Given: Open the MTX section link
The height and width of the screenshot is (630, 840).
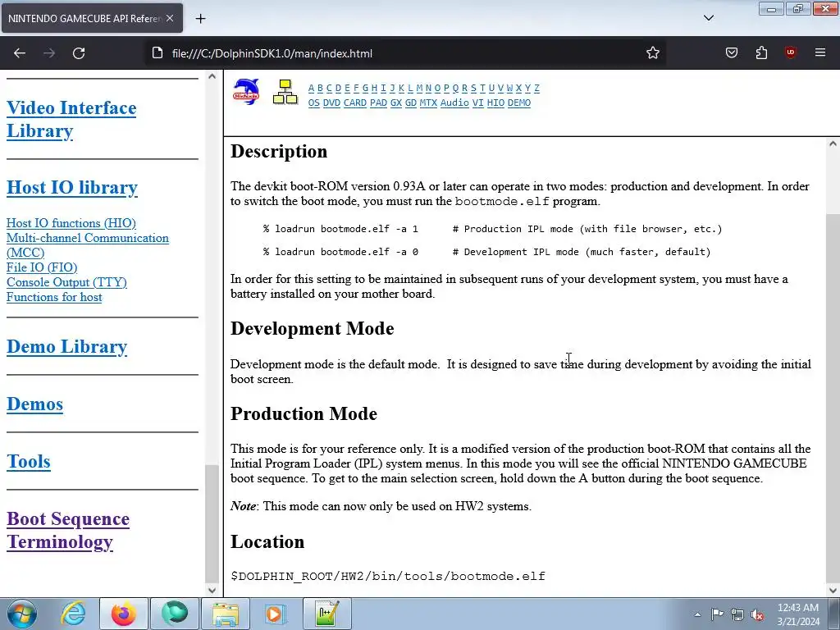Looking at the screenshot, I should [x=428, y=103].
